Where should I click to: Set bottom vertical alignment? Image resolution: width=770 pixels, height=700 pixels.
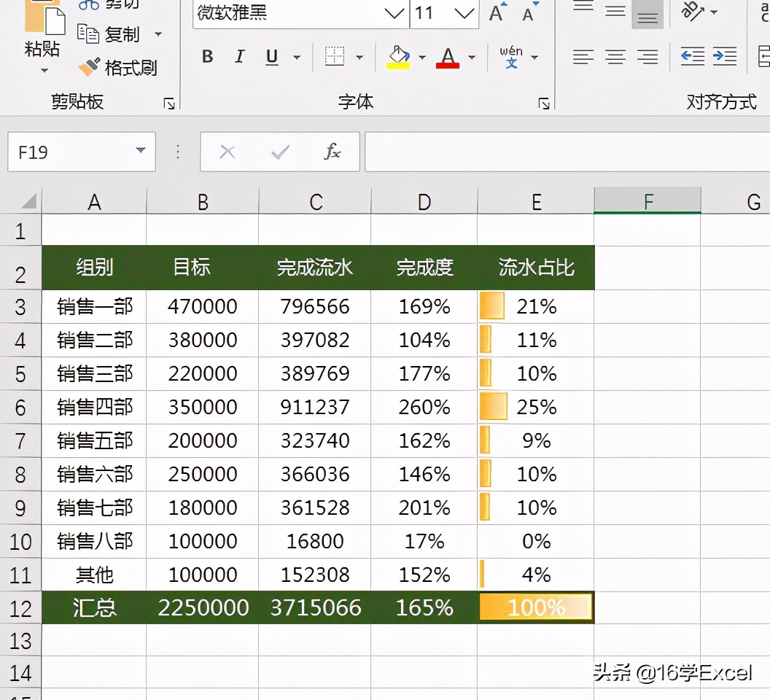coord(647,15)
